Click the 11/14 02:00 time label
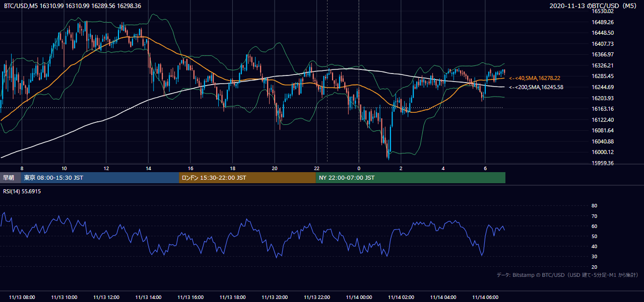The image size is (644, 302). coord(401,297)
